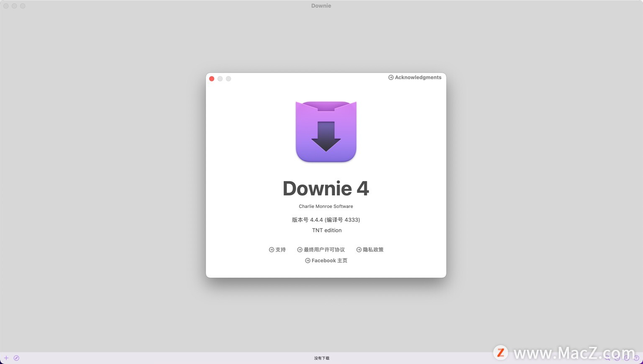Open the 最终用户许可协议 link
Screen dimensions: 643x364
(x=324, y=250)
